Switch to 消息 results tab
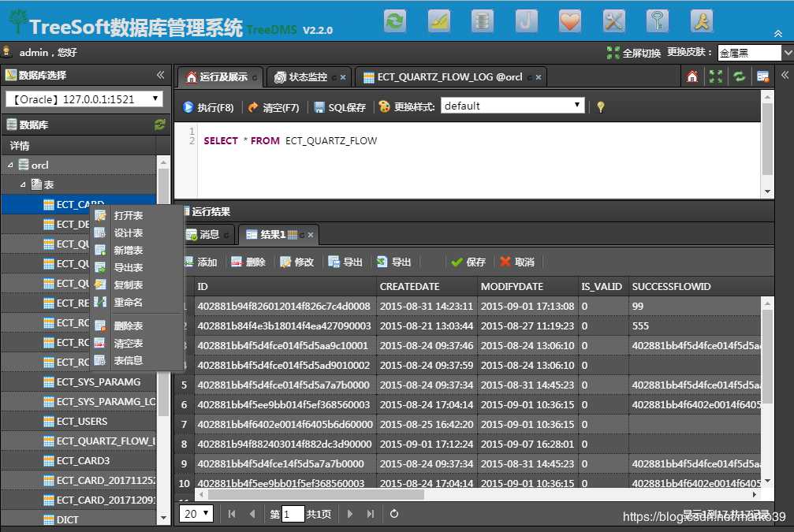The width and height of the screenshot is (794, 532). click(x=207, y=234)
